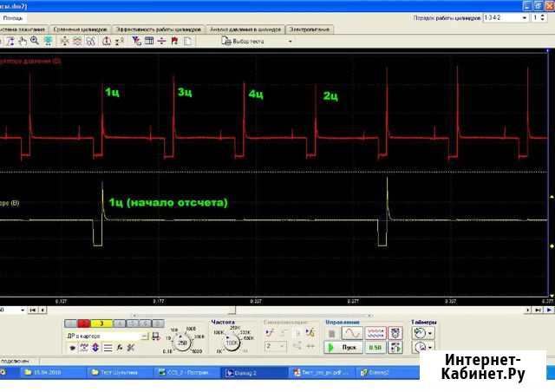Click the document page toolbar icon
Image resolution: width=555 pixels, height=392 pixels.
tap(188, 41)
